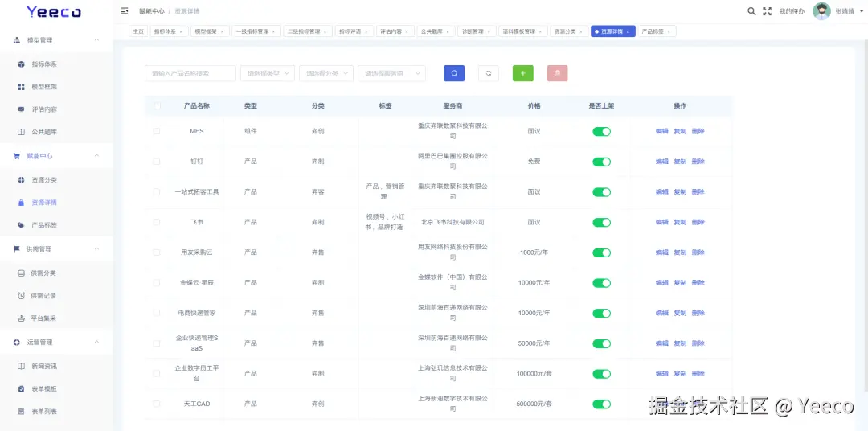This screenshot has height=431, width=868.
Task: Open the 请选择类型 dropdown
Action: coord(268,73)
